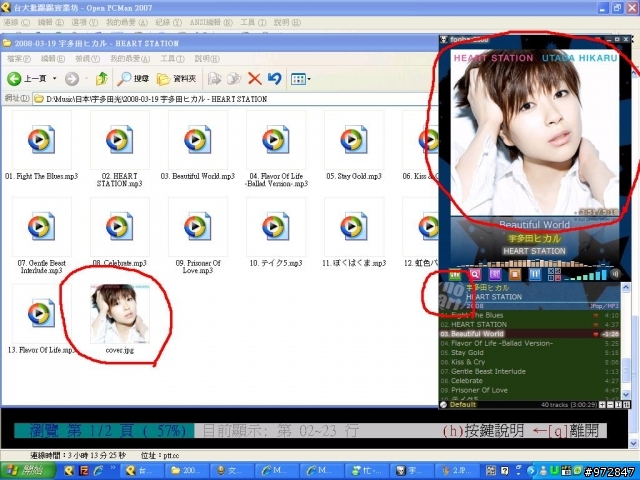Open PCMan 連線(C) menu
640x480 pixels.
pos(16,22)
